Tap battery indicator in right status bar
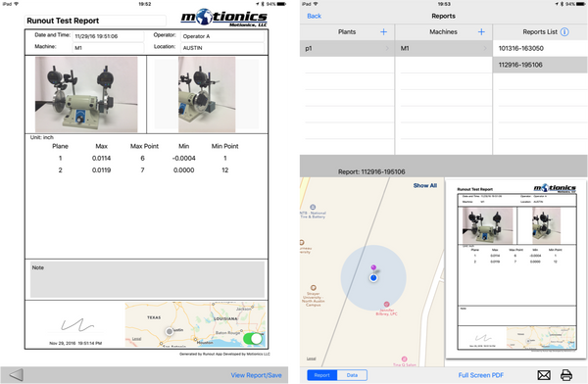This screenshot has width=588, height=384. [581, 4]
